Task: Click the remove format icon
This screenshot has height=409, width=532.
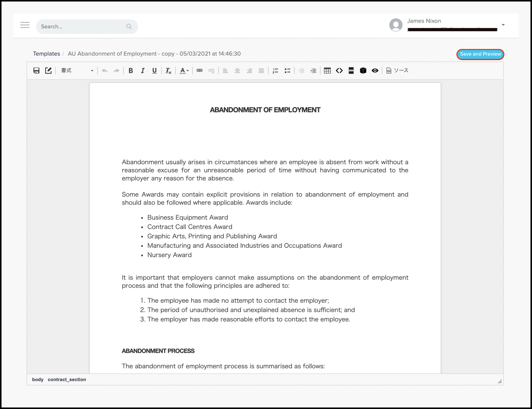Action: click(168, 71)
